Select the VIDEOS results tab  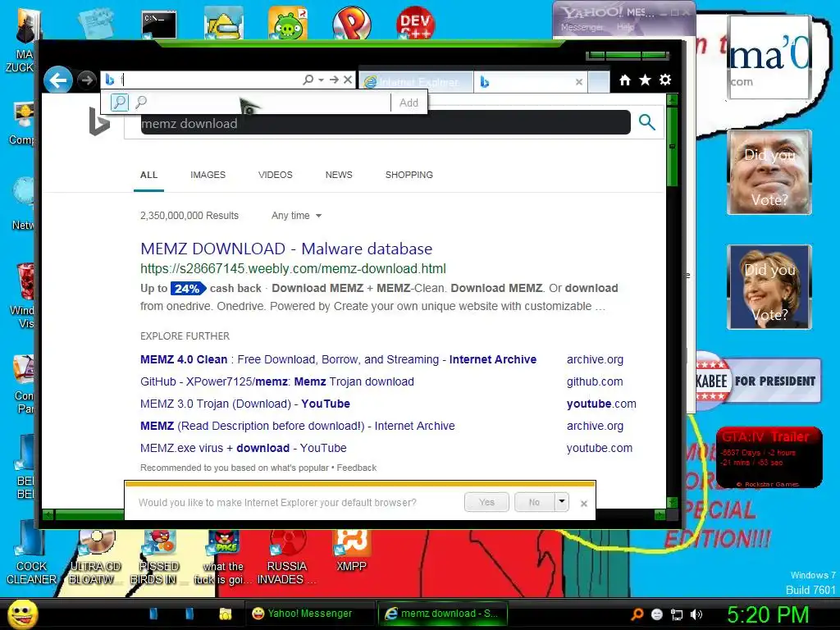[x=276, y=176]
